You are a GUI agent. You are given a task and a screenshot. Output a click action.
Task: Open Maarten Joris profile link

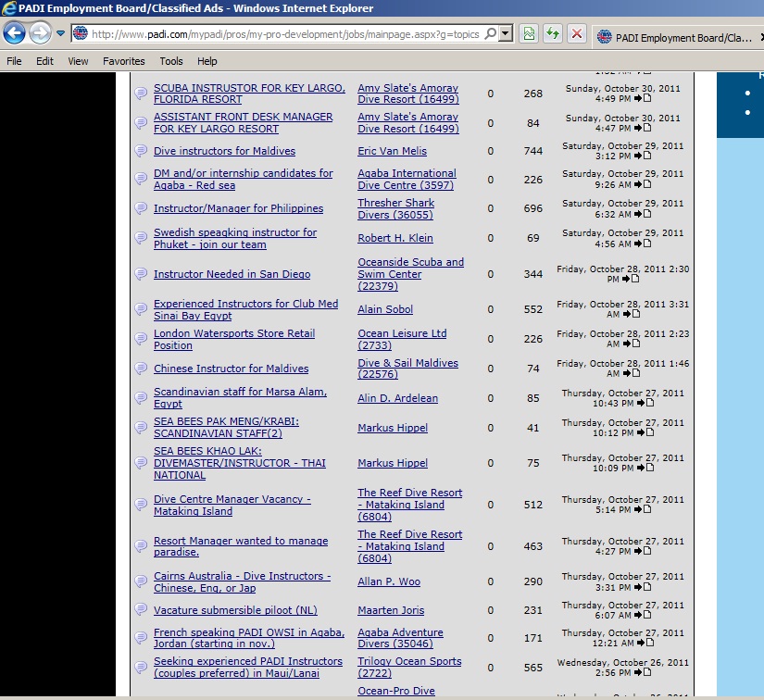(391, 610)
